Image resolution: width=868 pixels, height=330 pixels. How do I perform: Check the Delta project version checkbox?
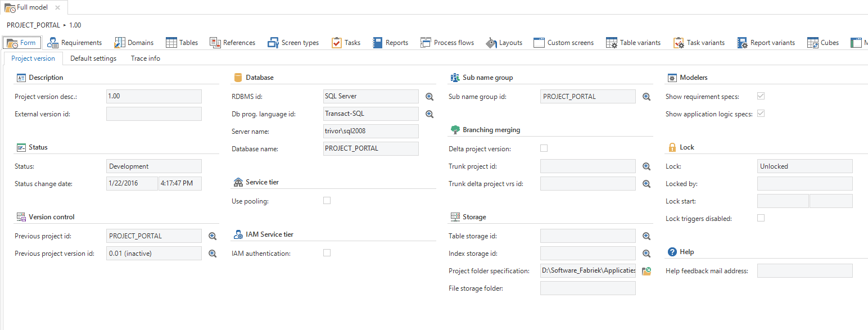pos(544,148)
